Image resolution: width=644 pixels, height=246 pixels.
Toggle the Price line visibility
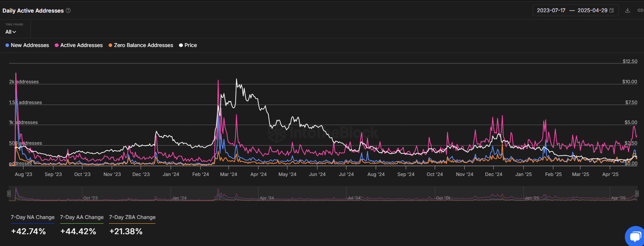[x=190, y=45]
